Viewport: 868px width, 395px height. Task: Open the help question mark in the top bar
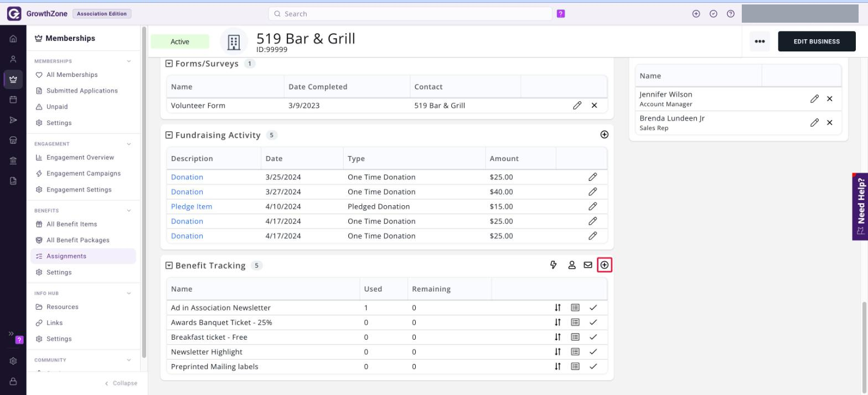pyautogui.click(x=731, y=14)
